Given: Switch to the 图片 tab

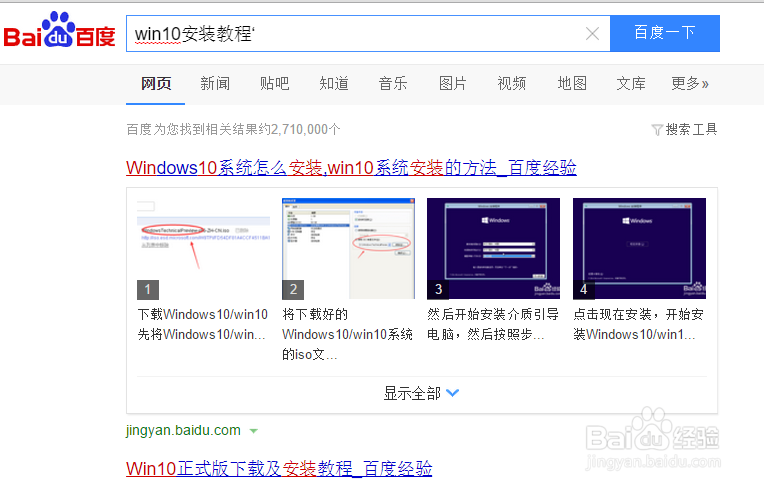Looking at the screenshot, I should [x=453, y=84].
